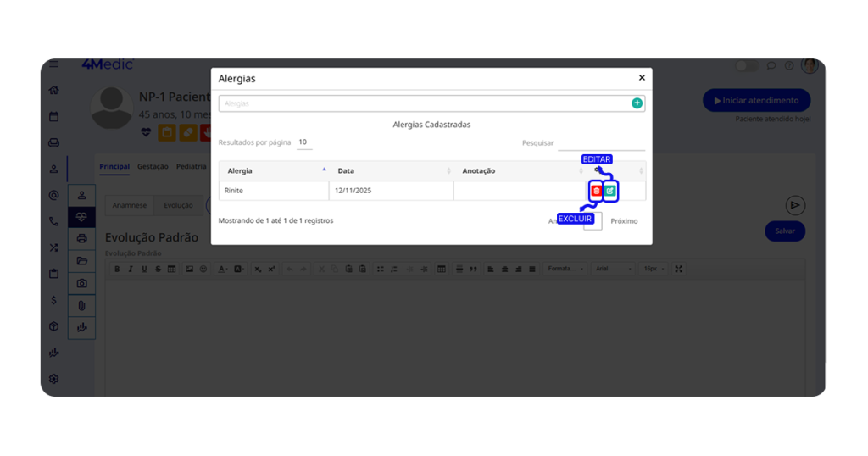Edit the Rinite allergy entry

pyautogui.click(x=610, y=192)
